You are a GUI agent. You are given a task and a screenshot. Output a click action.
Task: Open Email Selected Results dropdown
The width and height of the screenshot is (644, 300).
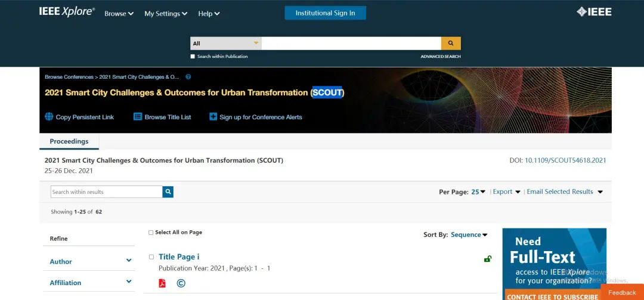coord(565,191)
